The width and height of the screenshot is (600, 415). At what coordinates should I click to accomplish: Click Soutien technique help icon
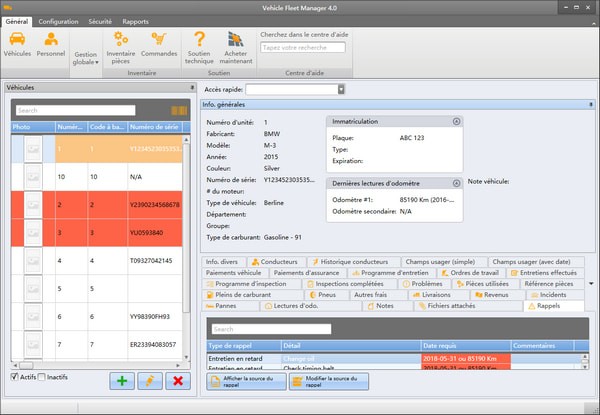pyautogui.click(x=199, y=44)
